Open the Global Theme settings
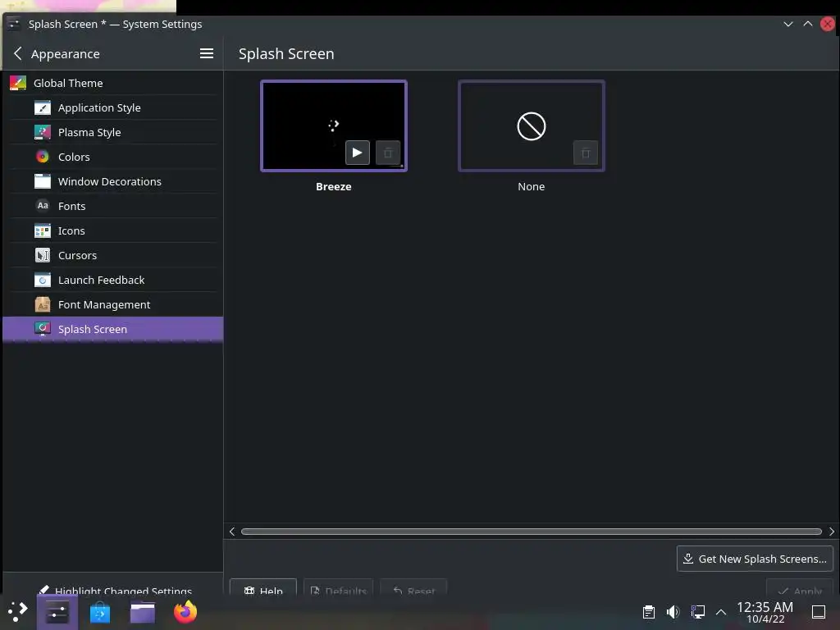The width and height of the screenshot is (840, 630). 112,83
